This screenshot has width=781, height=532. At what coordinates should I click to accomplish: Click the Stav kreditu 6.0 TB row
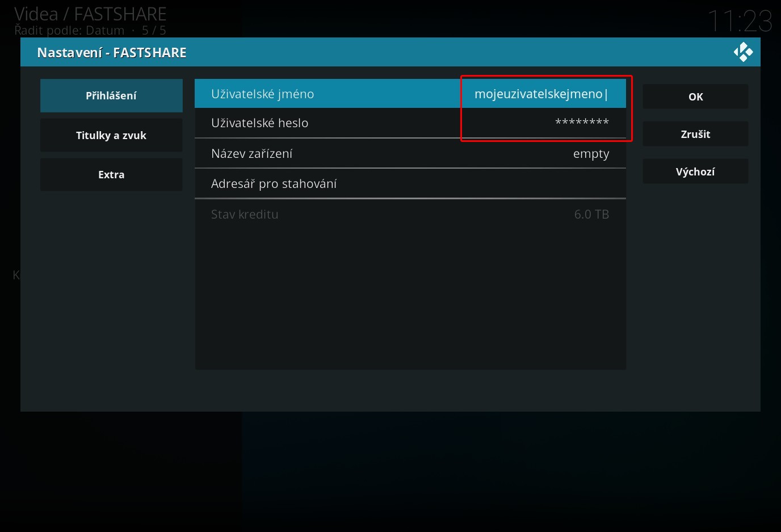[x=410, y=214]
